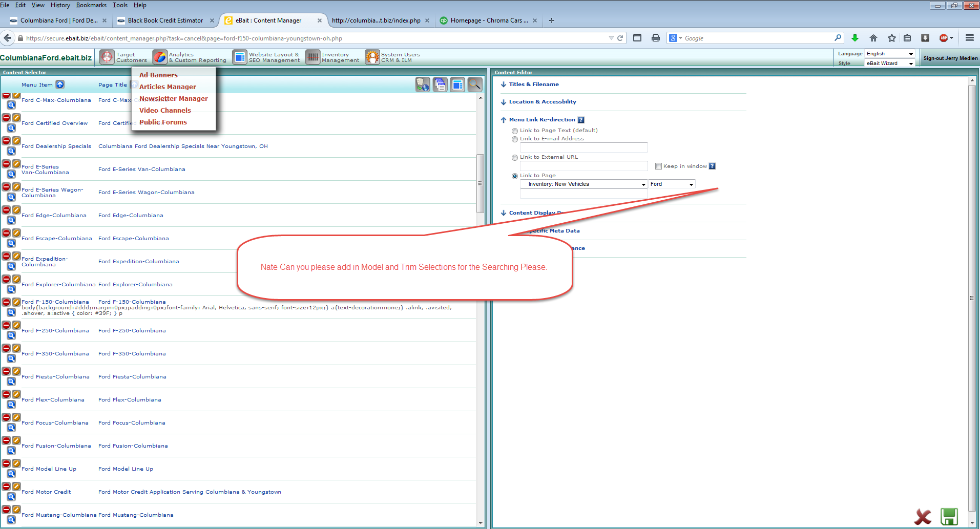The height and width of the screenshot is (529, 980).
Task: Save changes with the green floppy disk icon
Action: tap(949, 517)
